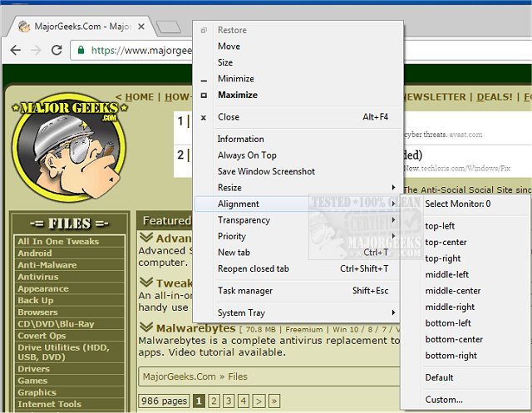The height and width of the screenshot is (413, 532).
Task: Select New tab menu entry
Action: [x=298, y=253]
